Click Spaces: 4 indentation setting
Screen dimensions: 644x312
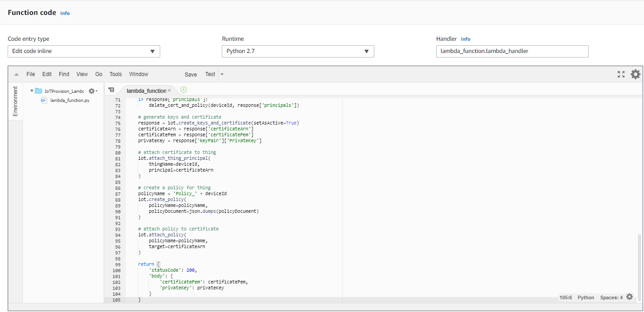611,298
